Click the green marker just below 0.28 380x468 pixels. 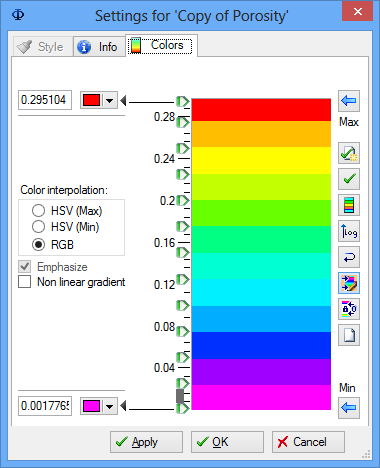click(x=183, y=122)
